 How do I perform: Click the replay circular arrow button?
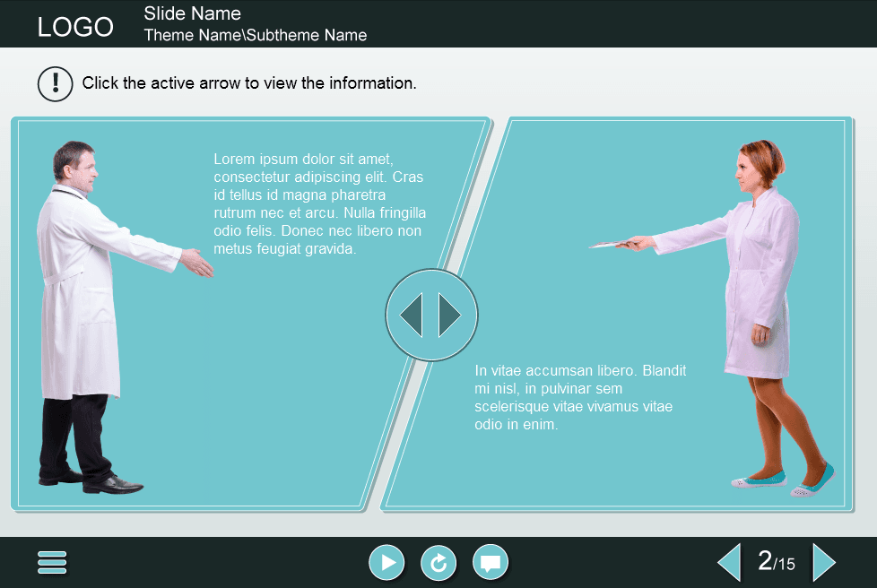[438, 562]
